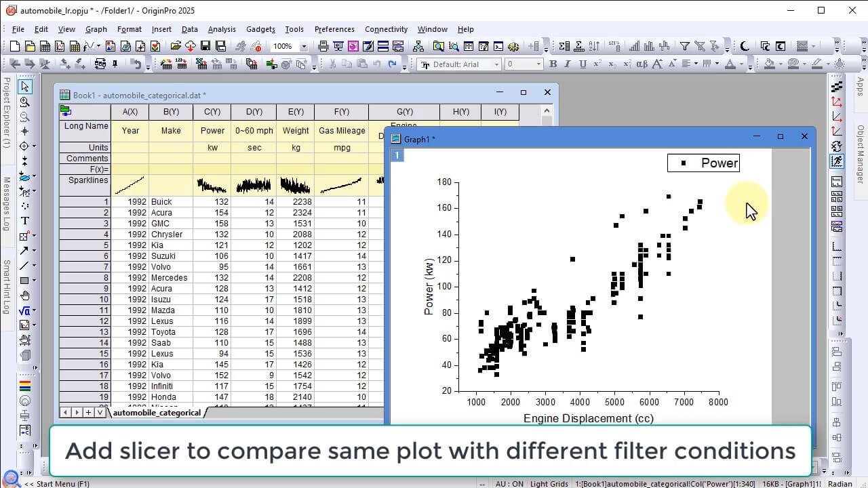Viewport: 868px width, 488px height.
Task: Expand the font name dropdown
Action: pos(496,64)
